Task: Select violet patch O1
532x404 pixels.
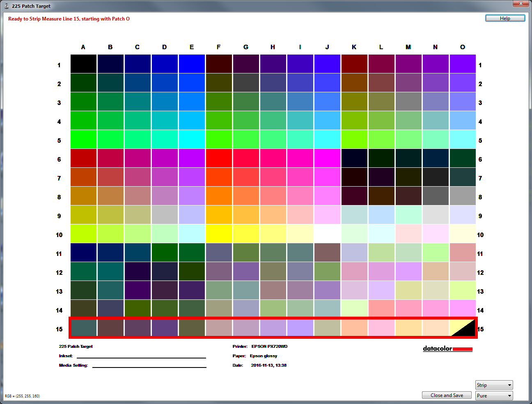Action: pos(463,64)
